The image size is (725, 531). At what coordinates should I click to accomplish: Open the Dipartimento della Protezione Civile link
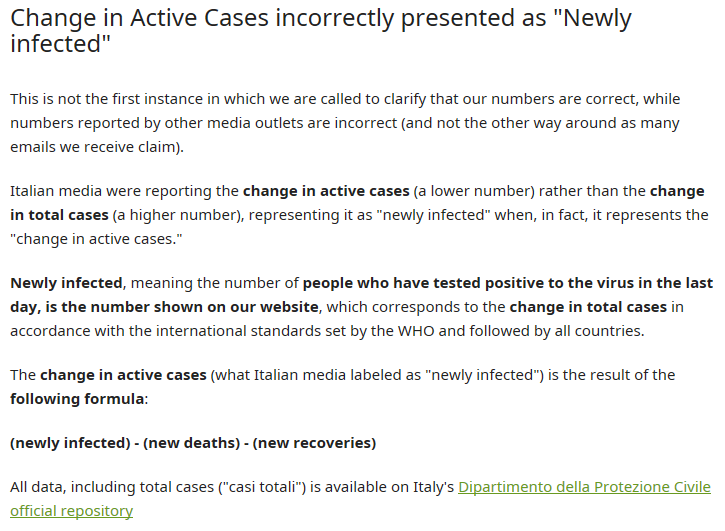(584, 487)
